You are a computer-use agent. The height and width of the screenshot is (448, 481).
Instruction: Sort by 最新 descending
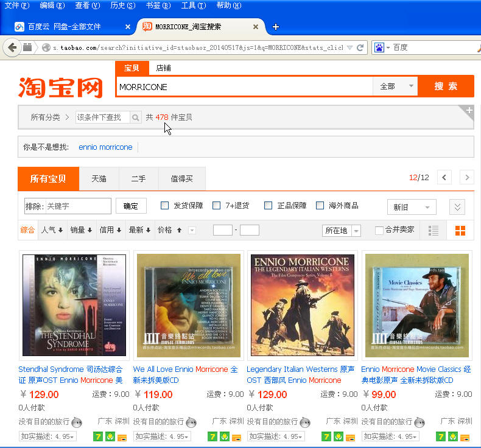[x=139, y=230]
